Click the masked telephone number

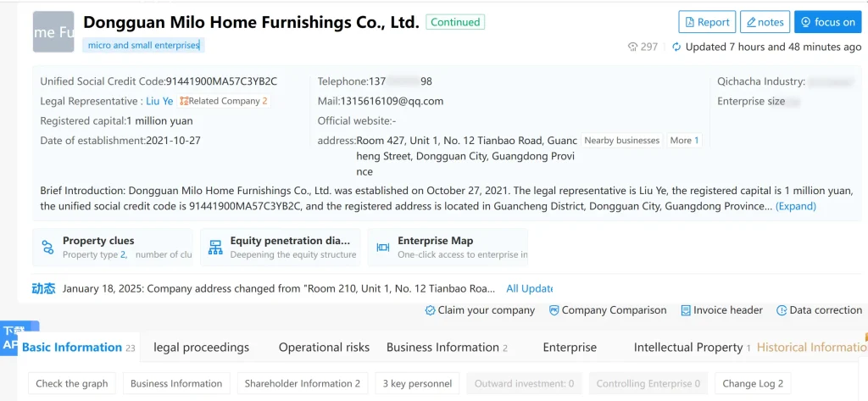click(x=400, y=81)
